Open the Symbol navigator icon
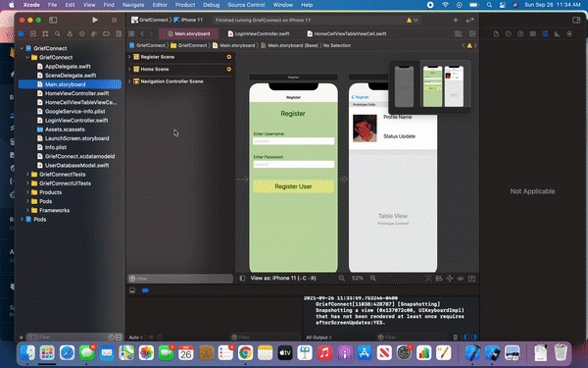 (x=45, y=33)
